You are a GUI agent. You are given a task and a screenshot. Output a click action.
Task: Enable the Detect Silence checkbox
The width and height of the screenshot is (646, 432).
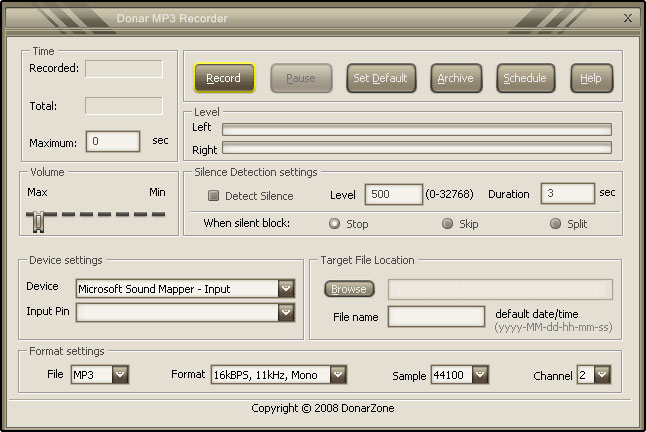213,196
